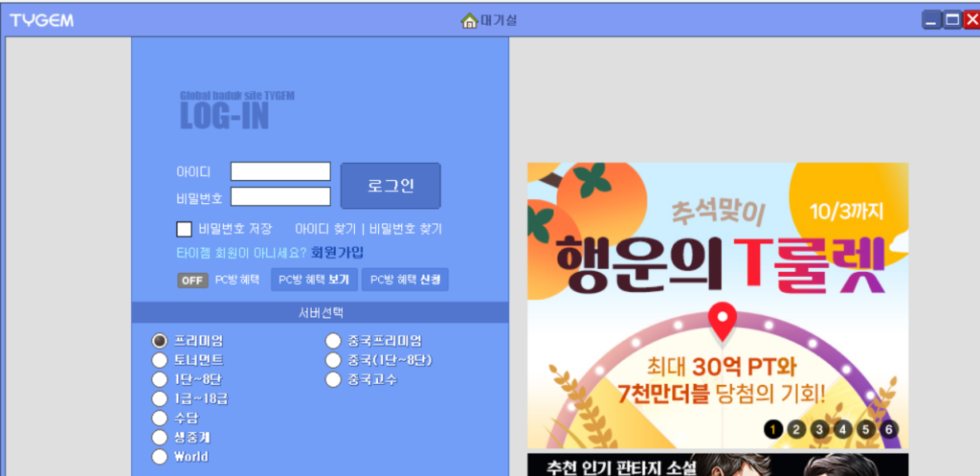Select the 중국(1단~8단) server radio button
The width and height of the screenshot is (980, 476).
coord(333,360)
